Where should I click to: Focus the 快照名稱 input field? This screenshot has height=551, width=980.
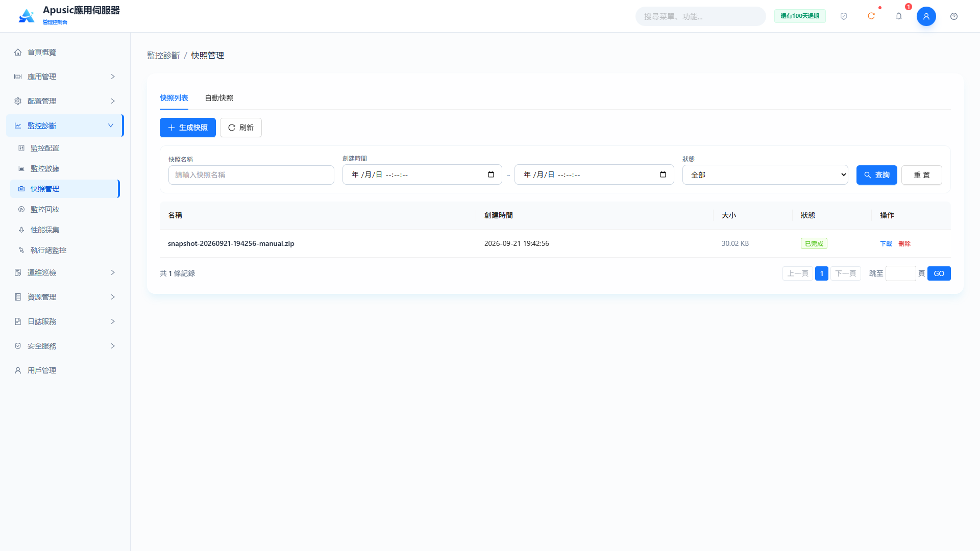click(251, 175)
